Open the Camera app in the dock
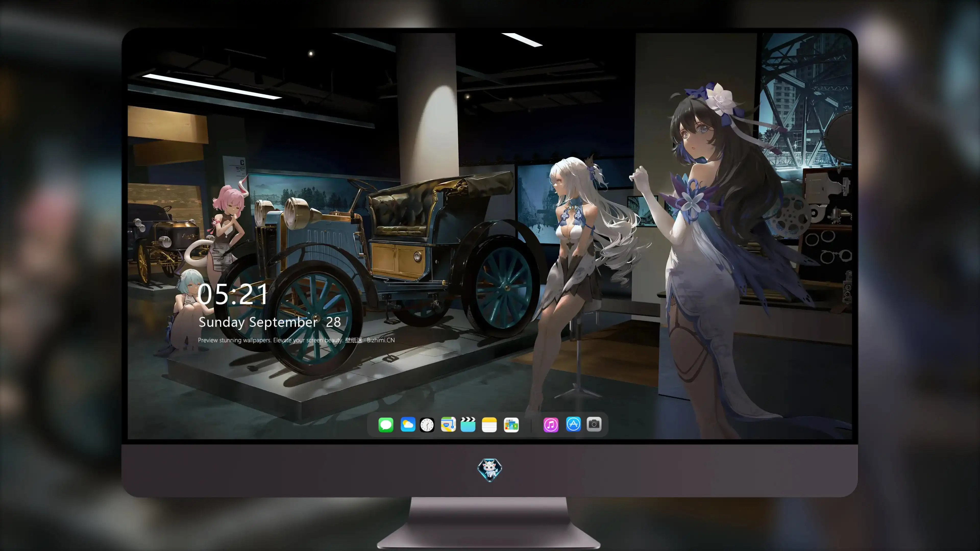Screen dimensions: 980x551 coord(594,424)
